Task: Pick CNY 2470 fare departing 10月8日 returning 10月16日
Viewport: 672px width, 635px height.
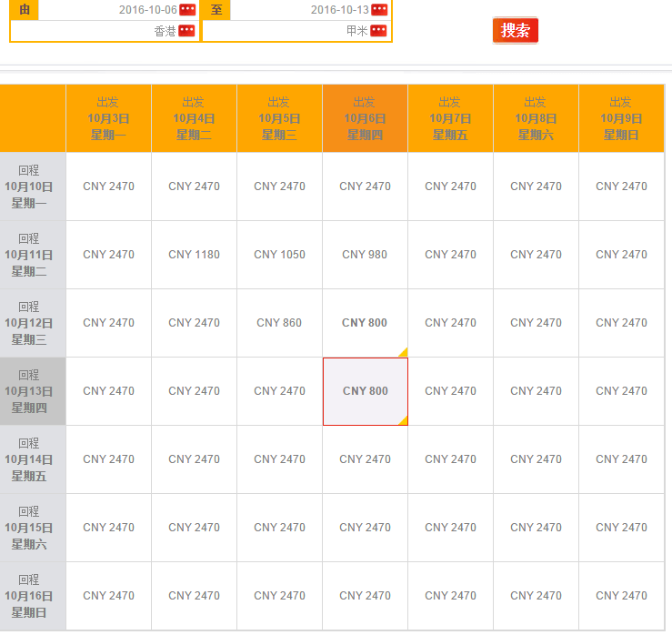Action: tap(536, 596)
